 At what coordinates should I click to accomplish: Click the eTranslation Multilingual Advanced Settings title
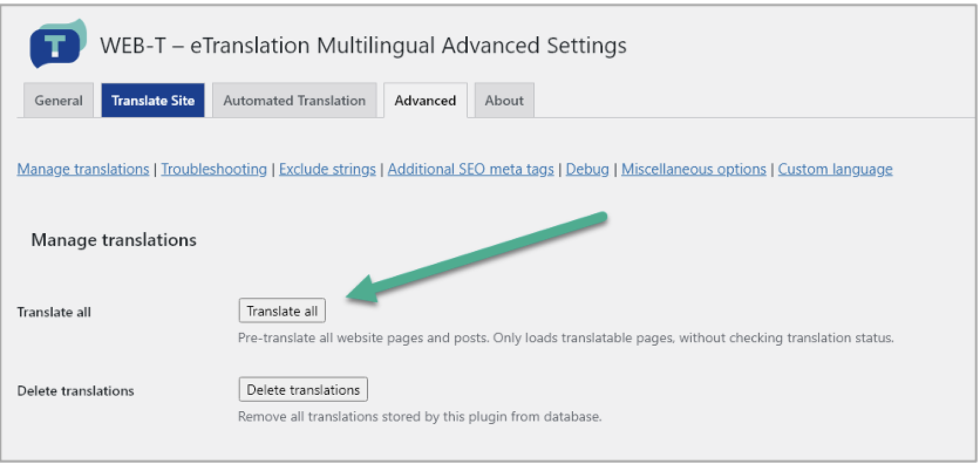click(363, 46)
